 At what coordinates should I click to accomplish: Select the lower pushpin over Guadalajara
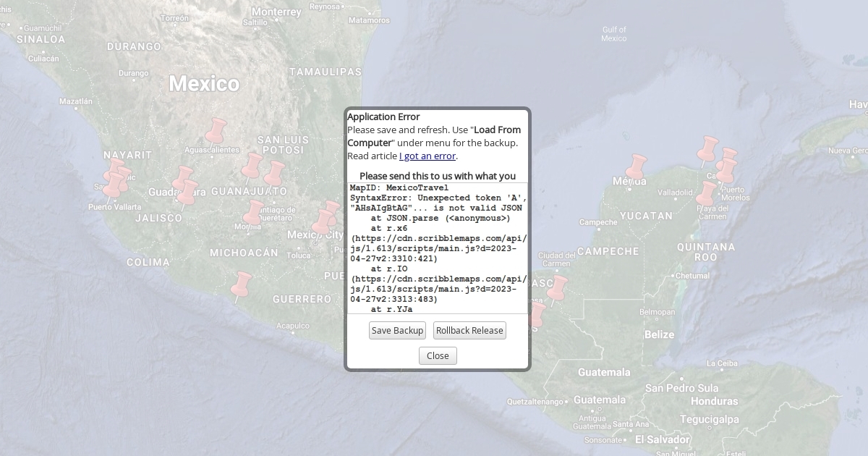click(x=187, y=194)
